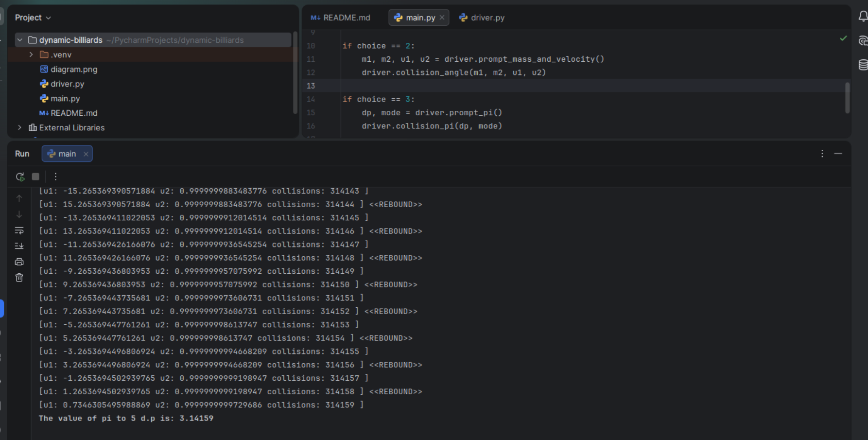Print the console output
This screenshot has height=440, width=868.
(19, 262)
